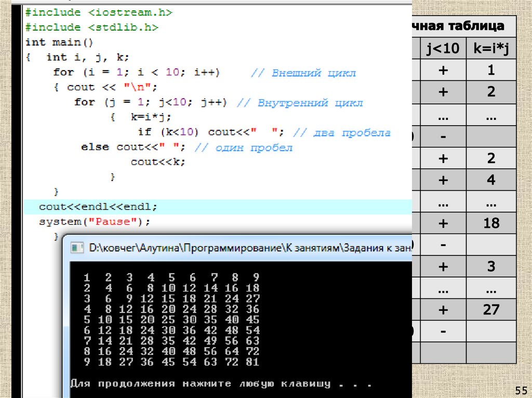Click the table cell with value '27'
Viewport: 532px width, 398px height.
coord(491,309)
